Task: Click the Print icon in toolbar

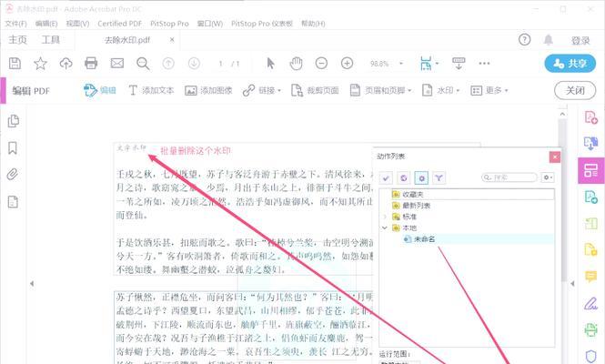Action: [91, 63]
